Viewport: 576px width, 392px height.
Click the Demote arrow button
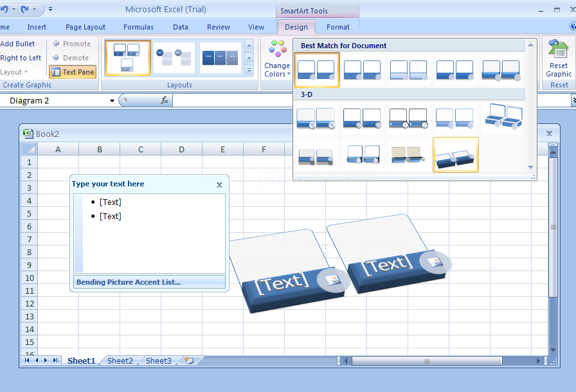click(71, 58)
